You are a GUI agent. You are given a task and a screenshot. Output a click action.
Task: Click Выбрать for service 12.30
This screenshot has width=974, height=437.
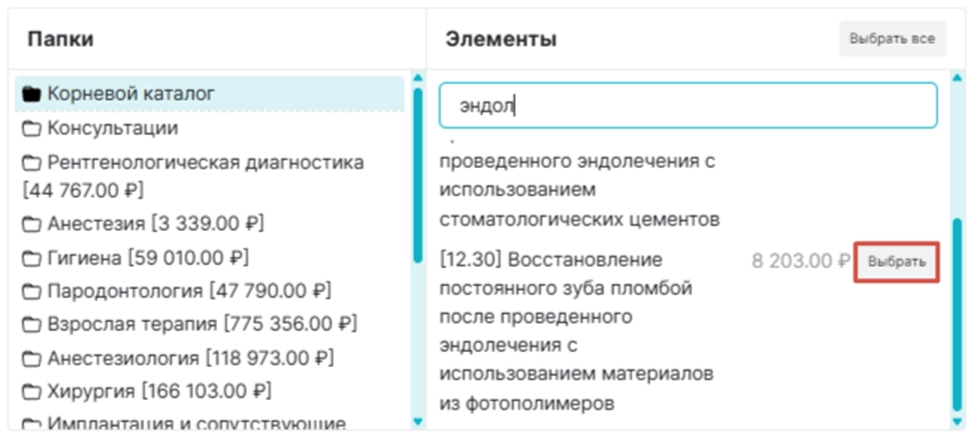click(x=896, y=262)
